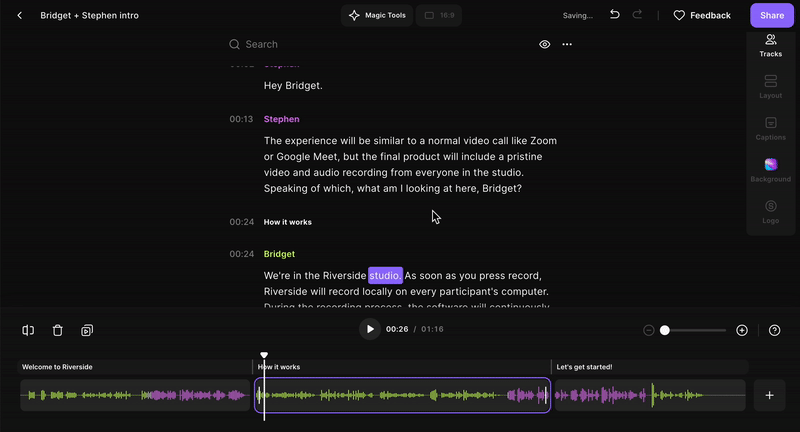Open the three-dot more options menu

click(x=567, y=44)
